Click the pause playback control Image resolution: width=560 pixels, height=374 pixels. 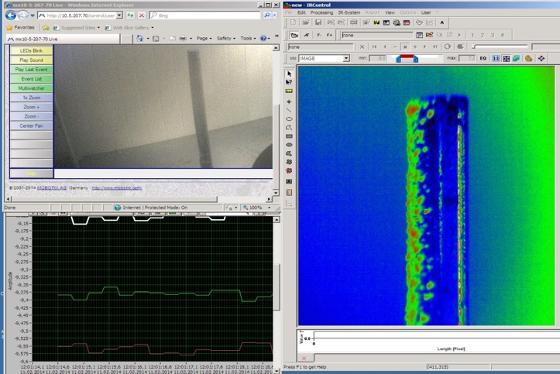coord(405,47)
